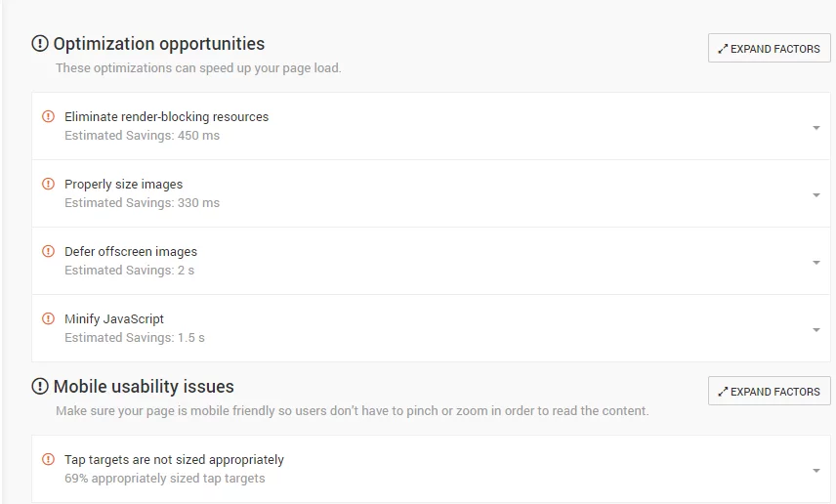
Task: Click warning icon beside Tap targets row
Action: pyautogui.click(x=48, y=459)
